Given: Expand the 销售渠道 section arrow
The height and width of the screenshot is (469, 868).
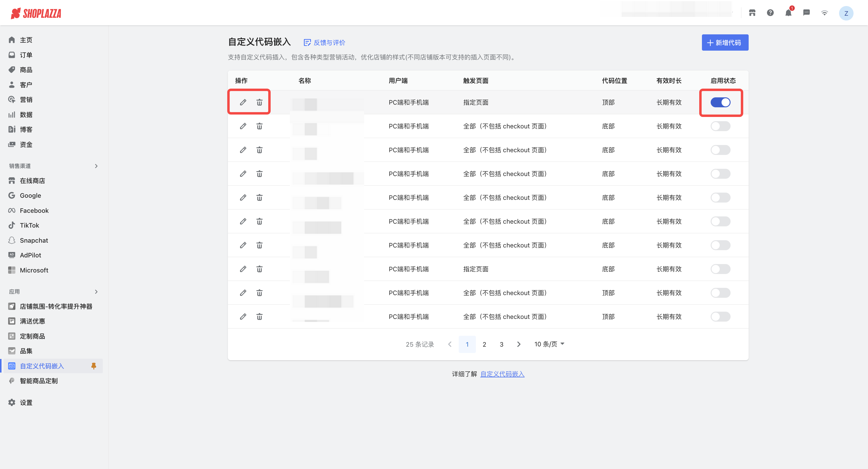Looking at the screenshot, I should [x=96, y=166].
